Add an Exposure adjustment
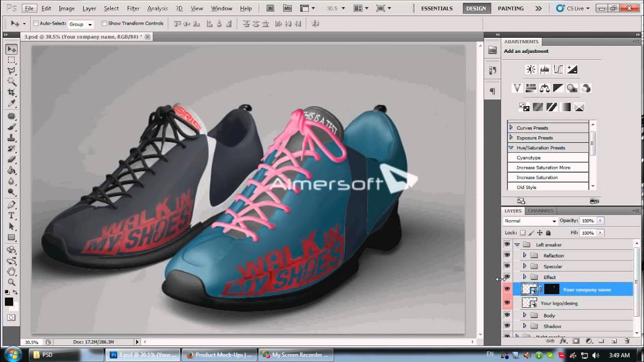644x362 pixels. (572, 69)
